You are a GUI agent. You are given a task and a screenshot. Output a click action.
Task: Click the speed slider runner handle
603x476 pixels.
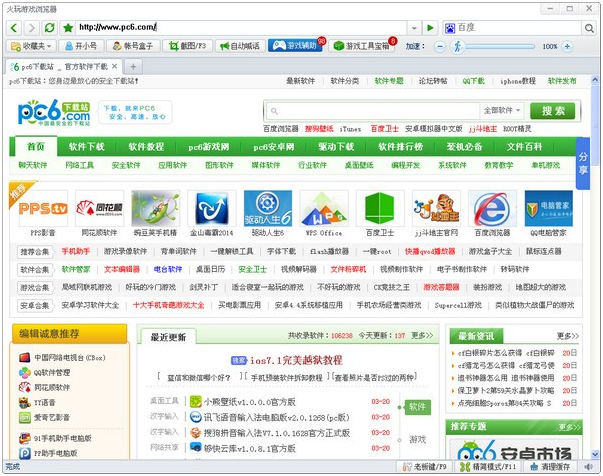(x=457, y=47)
